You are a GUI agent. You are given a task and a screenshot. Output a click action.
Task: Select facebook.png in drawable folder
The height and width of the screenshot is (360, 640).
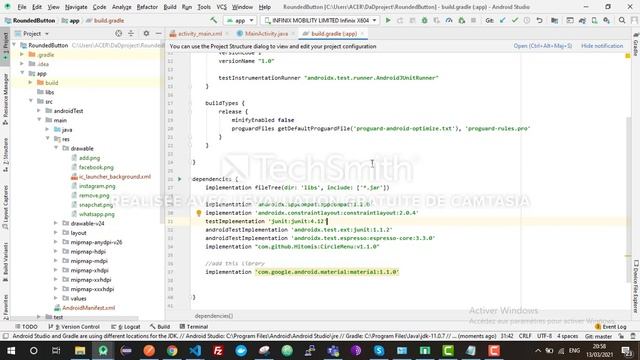96,167
